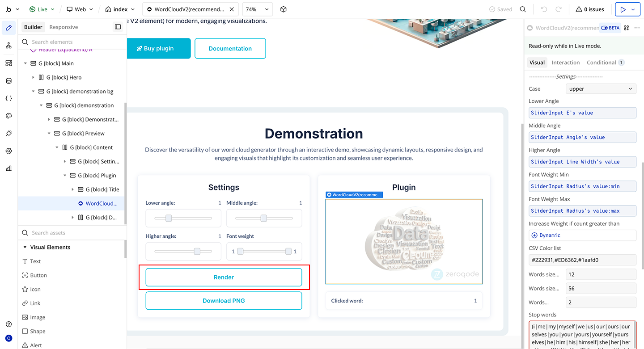
Task: Collapse the G [block] Main tree node
Action: point(25,63)
